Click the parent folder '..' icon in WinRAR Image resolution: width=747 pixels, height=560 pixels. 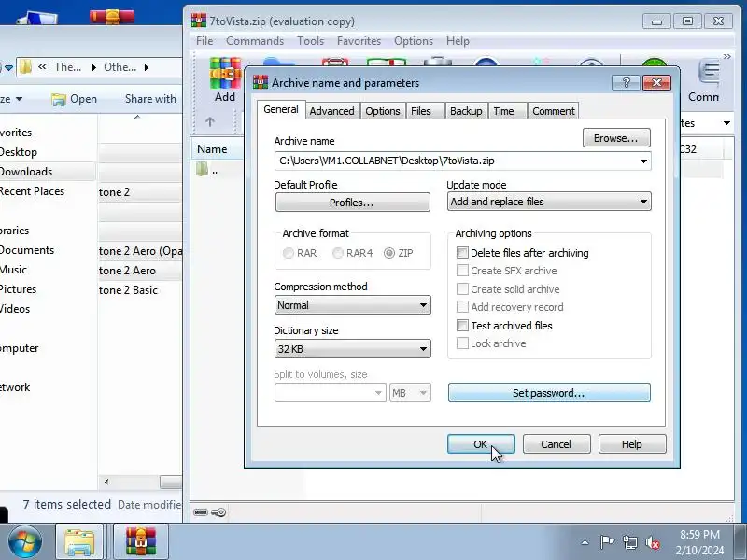tap(202, 169)
